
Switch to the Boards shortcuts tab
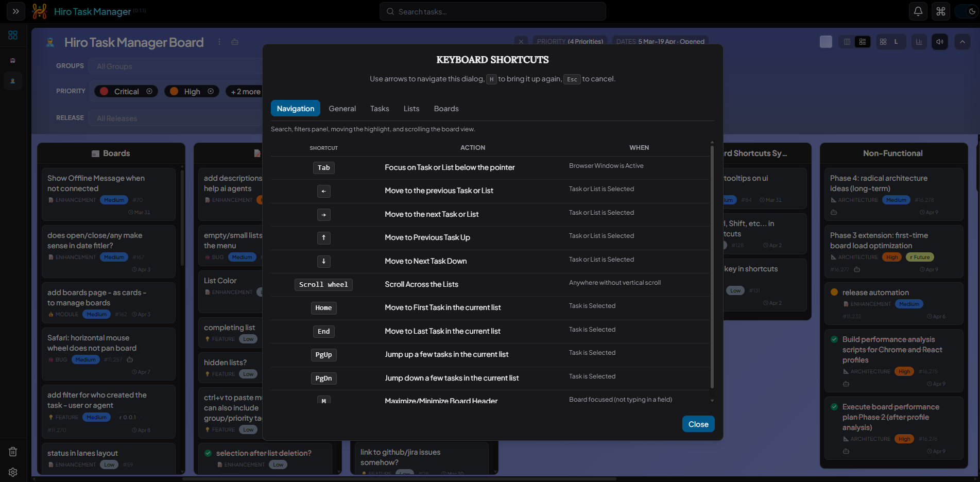tap(445, 108)
